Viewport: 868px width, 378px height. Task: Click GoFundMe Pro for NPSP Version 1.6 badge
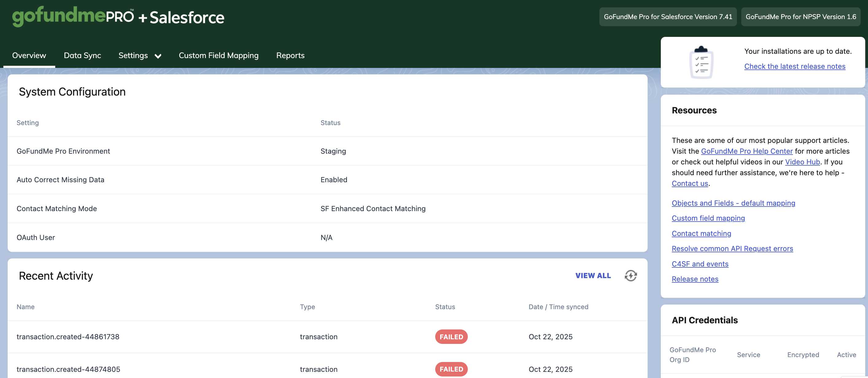click(x=800, y=17)
